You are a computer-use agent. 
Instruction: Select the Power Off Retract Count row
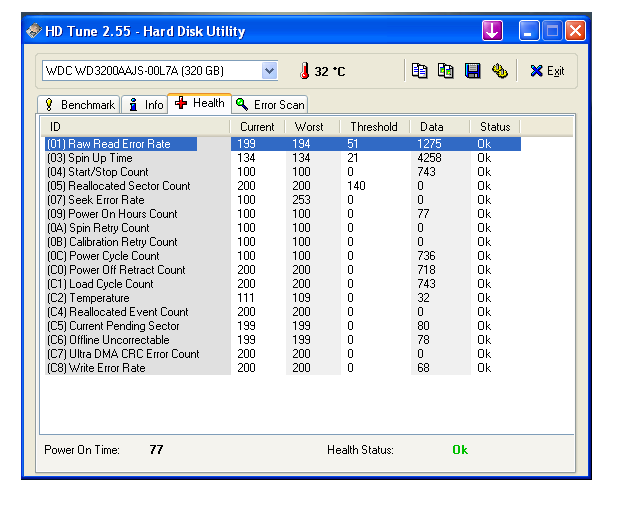coord(283,270)
